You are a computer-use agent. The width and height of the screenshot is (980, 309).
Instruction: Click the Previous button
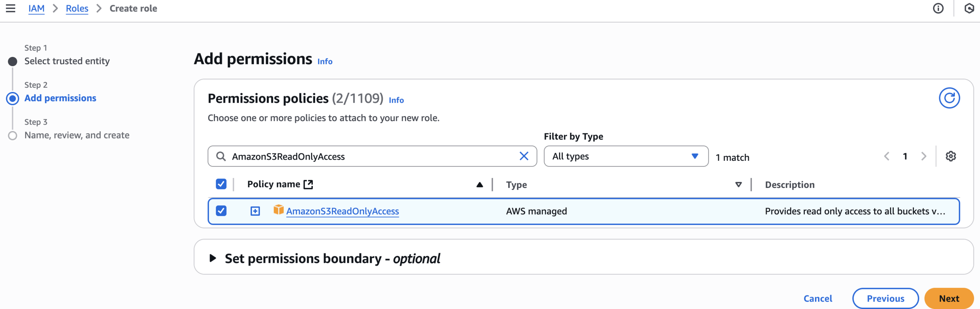point(886,298)
